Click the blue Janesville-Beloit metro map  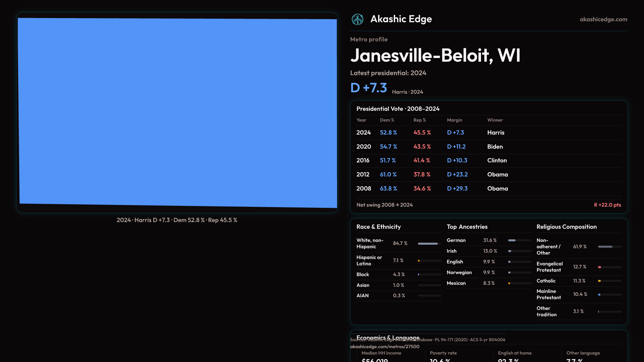(x=178, y=112)
